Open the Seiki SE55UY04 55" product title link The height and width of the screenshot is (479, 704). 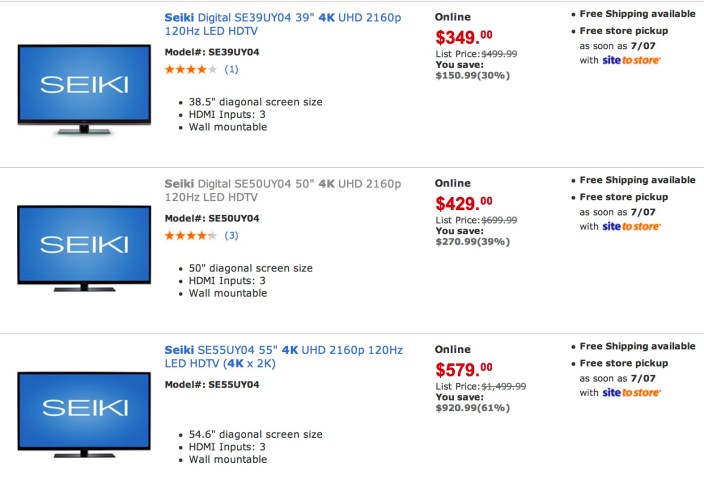pos(283,356)
